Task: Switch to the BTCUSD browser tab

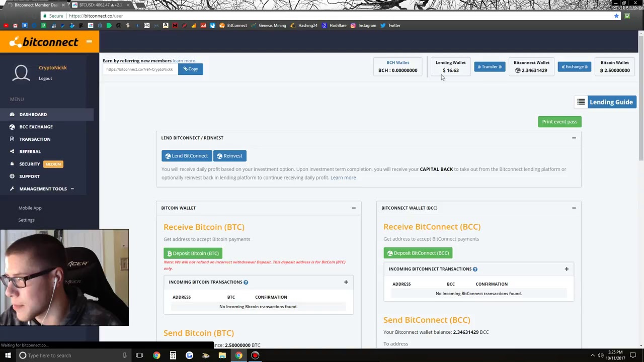Action: point(100,5)
